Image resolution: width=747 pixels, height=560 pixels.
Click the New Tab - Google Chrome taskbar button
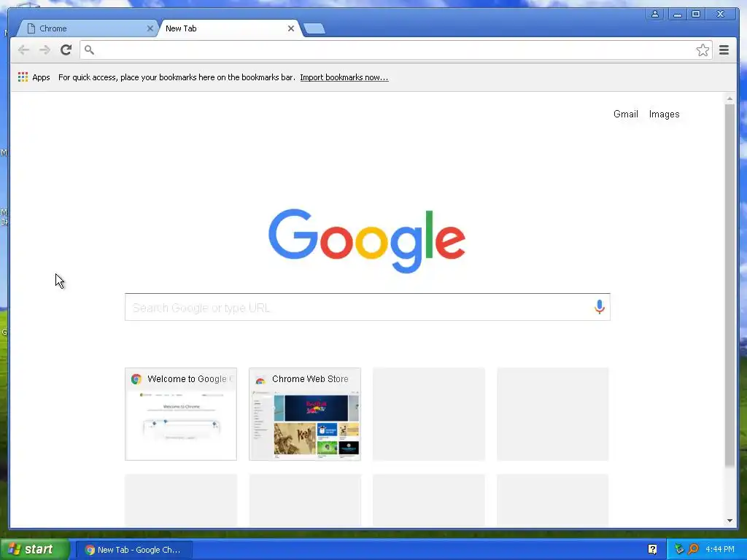pos(134,550)
